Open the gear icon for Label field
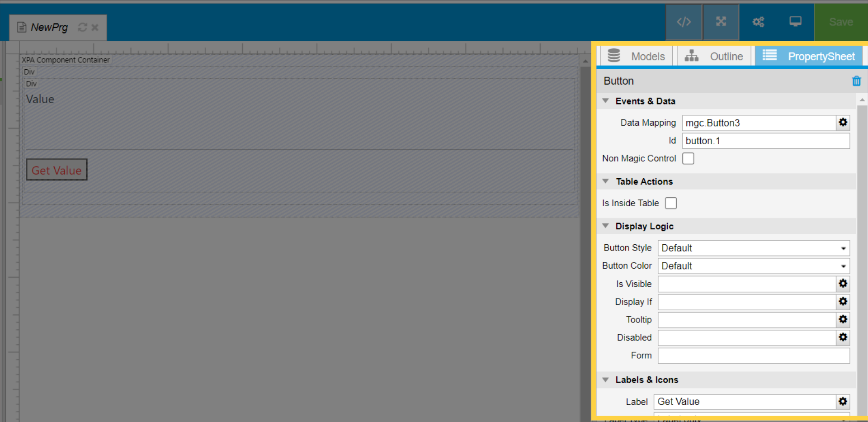The height and width of the screenshot is (422, 868). click(x=843, y=402)
